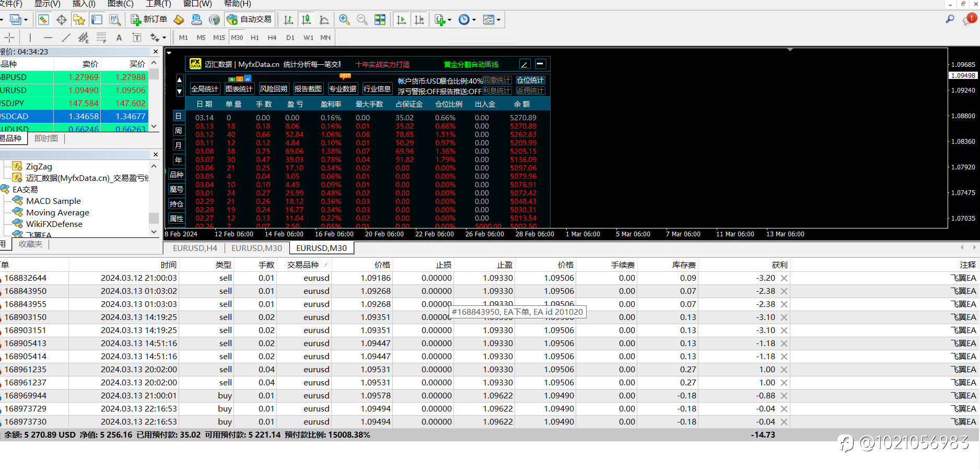Click the 新订单 new order button
This screenshot has height=469, width=980.
[x=149, y=20]
